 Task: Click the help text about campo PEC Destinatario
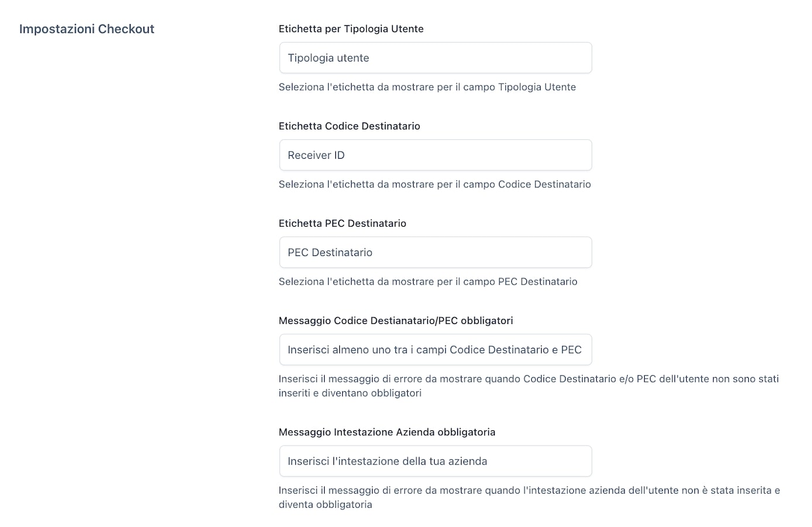(428, 281)
